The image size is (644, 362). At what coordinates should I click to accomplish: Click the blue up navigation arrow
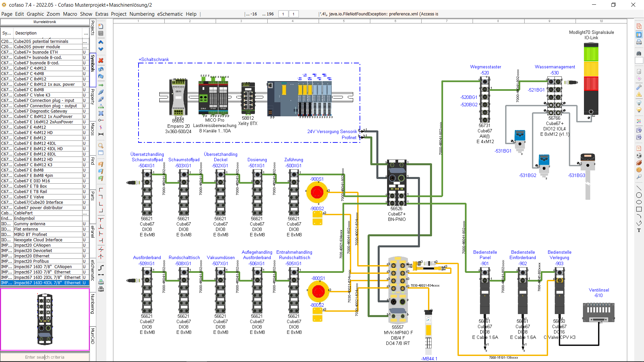click(101, 42)
